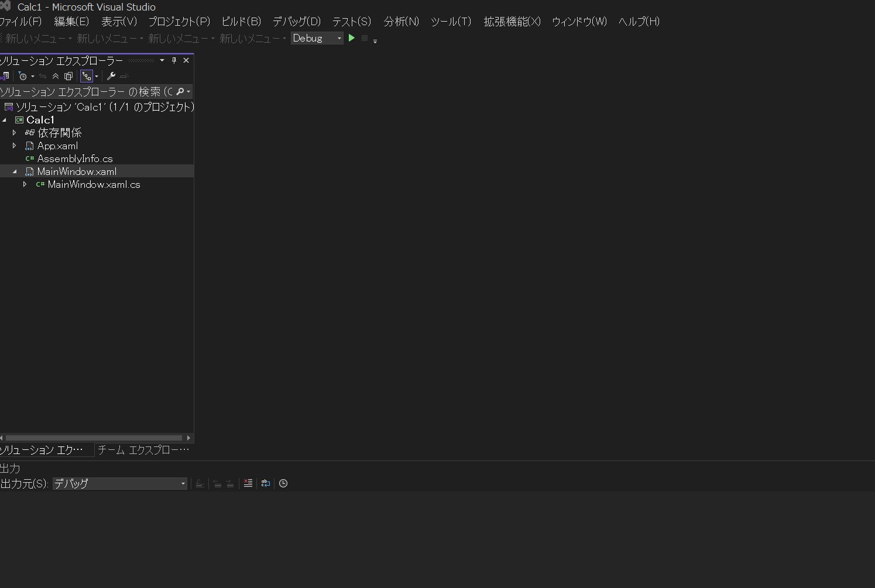Click the Pending Changes Filter clock icon
Image resolution: width=875 pixels, height=588 pixels.
(x=23, y=76)
